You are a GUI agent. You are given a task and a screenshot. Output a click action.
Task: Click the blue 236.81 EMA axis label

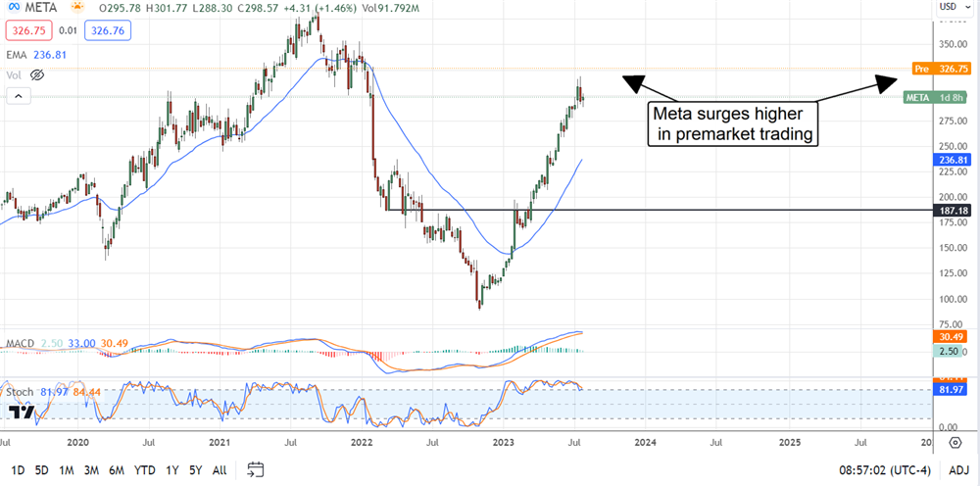point(952,160)
